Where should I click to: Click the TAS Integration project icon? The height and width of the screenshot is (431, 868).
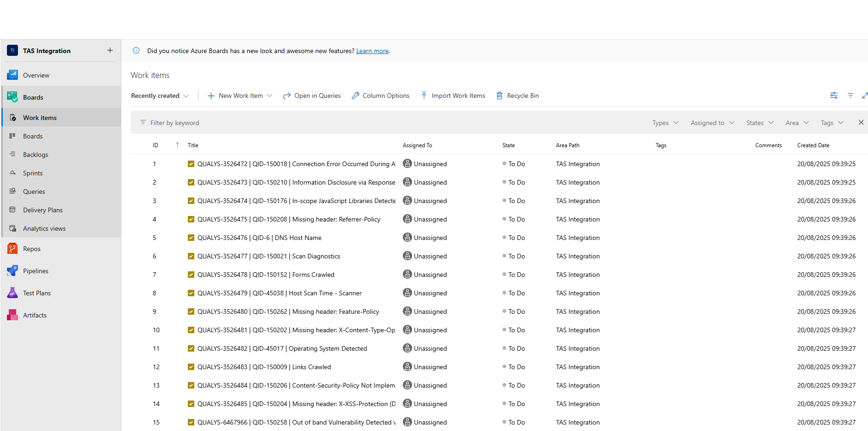12,50
